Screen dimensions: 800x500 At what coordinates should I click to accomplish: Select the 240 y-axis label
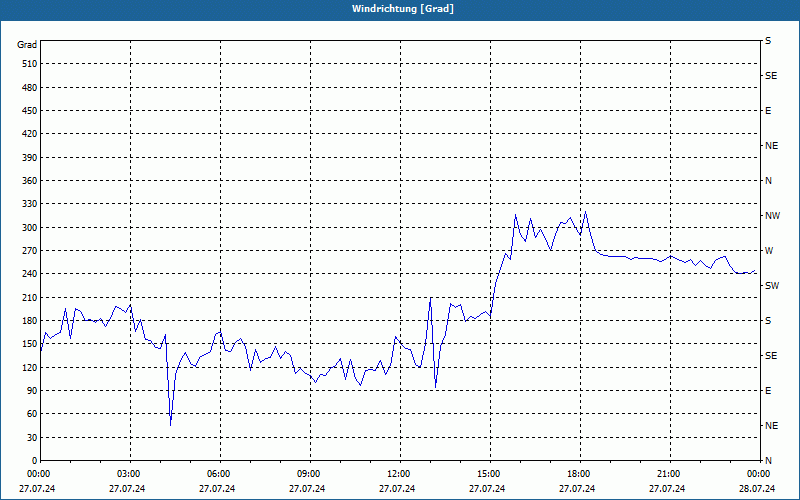click(x=29, y=274)
